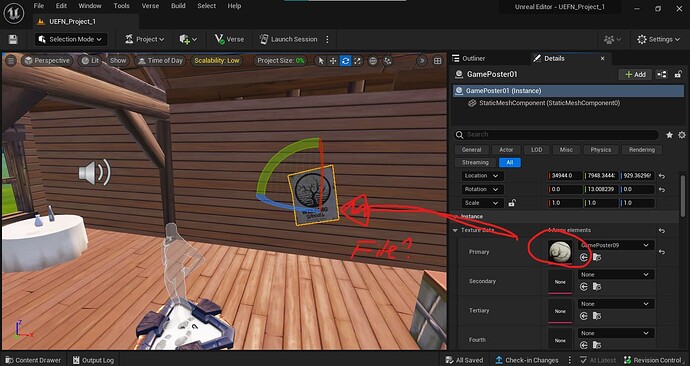Click the Primary texture thumbnail
This screenshot has height=366, width=690.
pos(560,252)
